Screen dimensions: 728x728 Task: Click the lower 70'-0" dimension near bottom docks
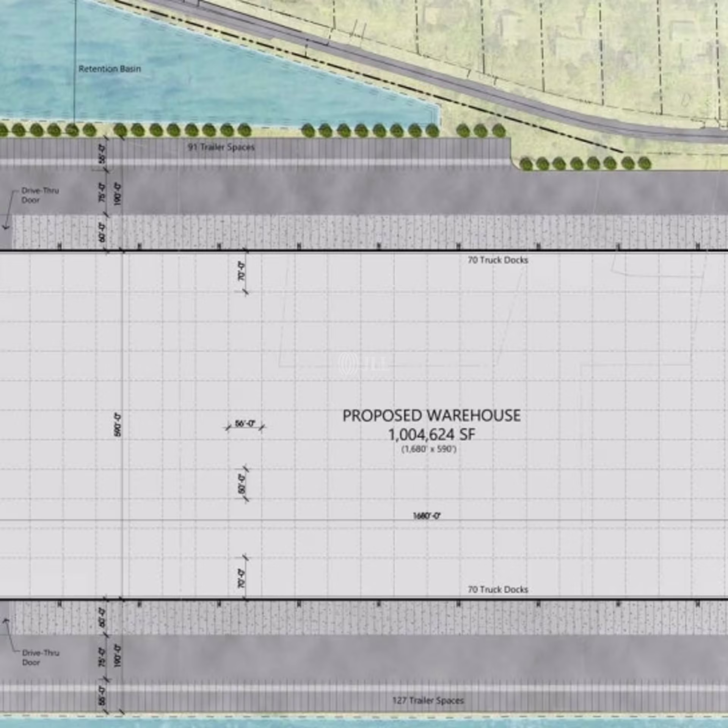click(242, 578)
